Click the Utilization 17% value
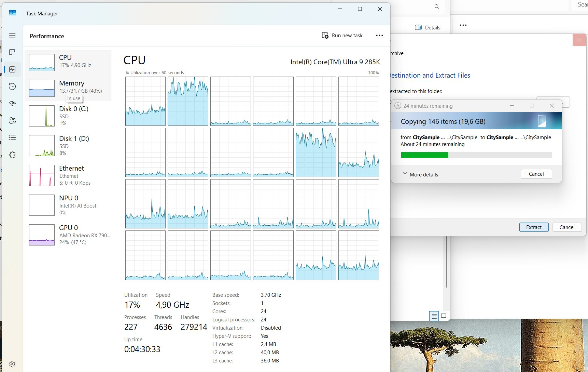The width and height of the screenshot is (588, 372). 132,305
